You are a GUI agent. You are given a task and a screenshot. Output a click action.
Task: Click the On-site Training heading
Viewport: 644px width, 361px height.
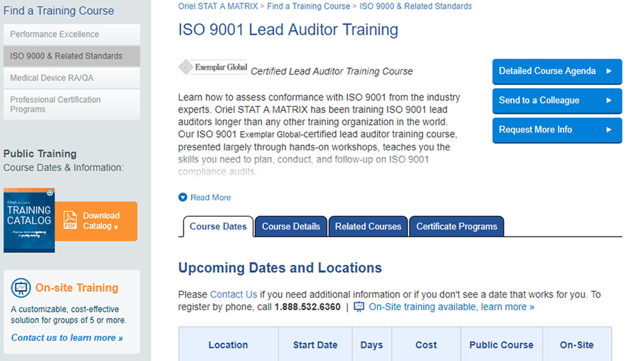77,288
